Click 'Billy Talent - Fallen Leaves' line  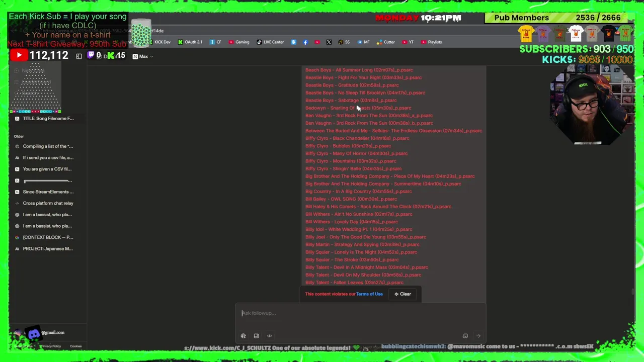point(355,283)
